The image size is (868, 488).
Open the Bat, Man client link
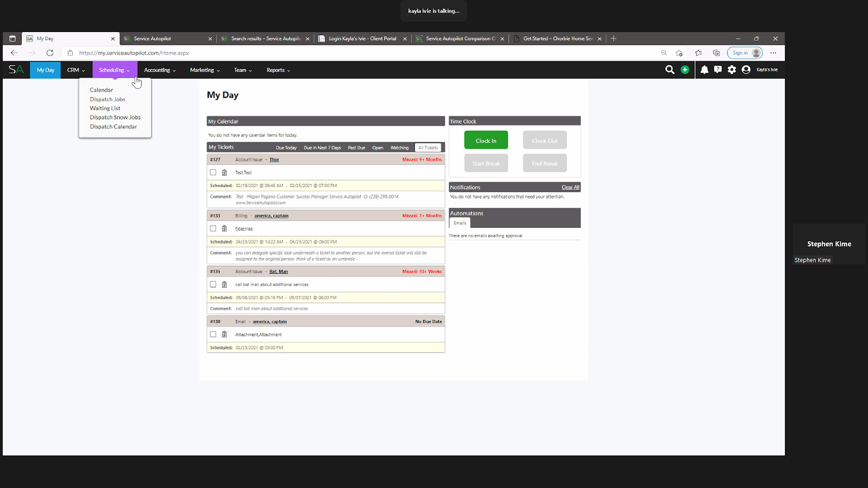pyautogui.click(x=279, y=272)
